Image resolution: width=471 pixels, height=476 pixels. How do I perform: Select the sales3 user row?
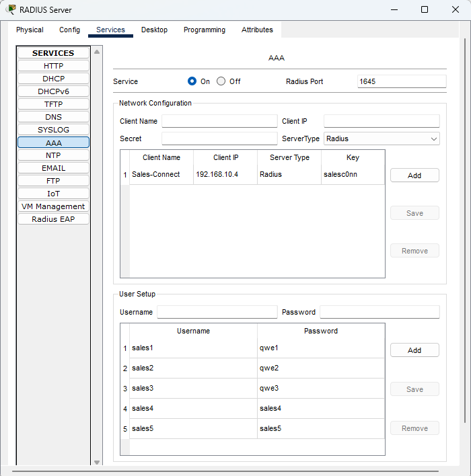click(193, 389)
